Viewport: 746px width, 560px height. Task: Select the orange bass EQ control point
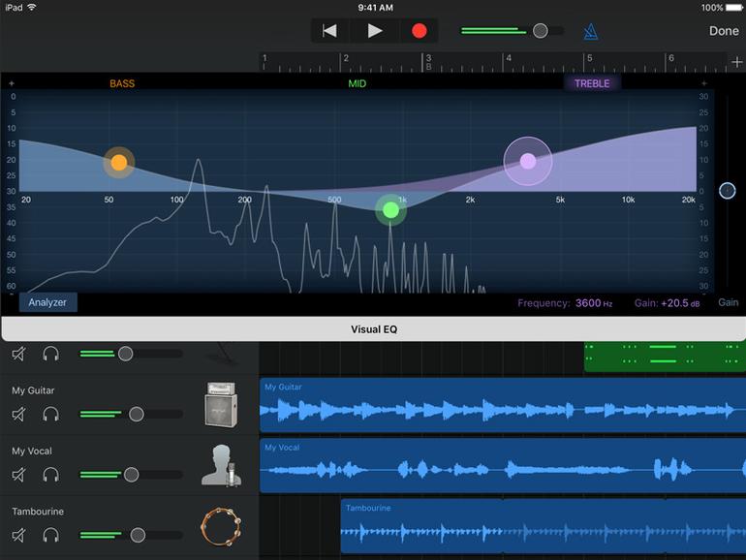pyautogui.click(x=119, y=163)
